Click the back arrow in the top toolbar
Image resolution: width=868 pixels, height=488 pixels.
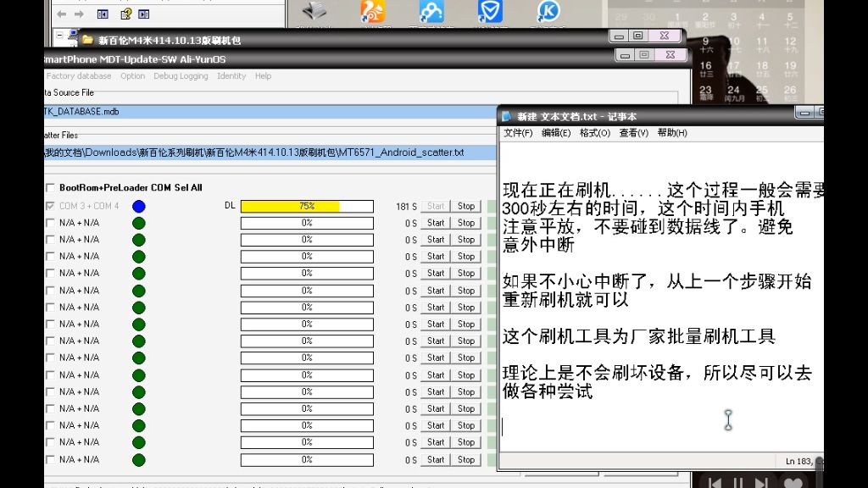click(x=62, y=14)
